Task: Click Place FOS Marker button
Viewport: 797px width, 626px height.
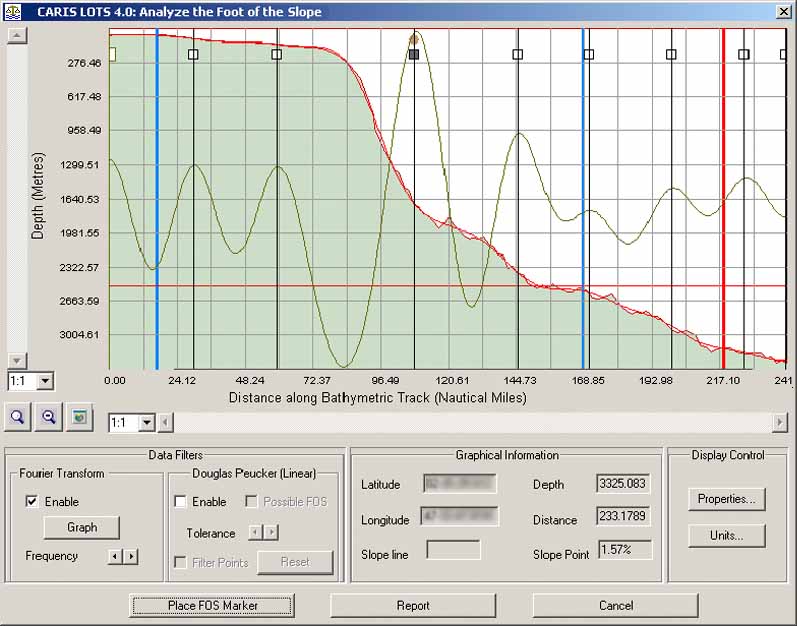Action: tap(212, 606)
